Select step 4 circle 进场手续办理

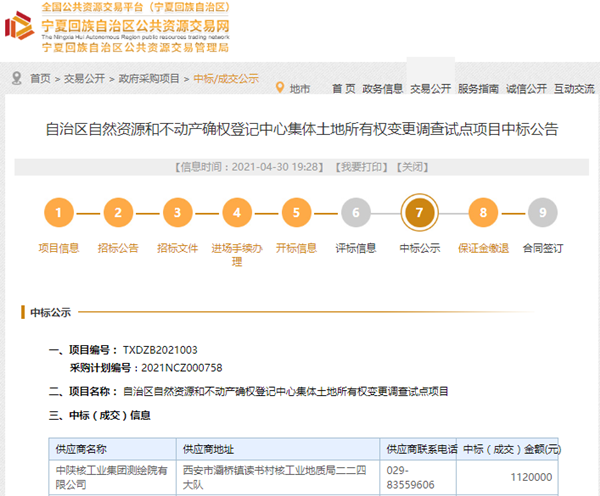click(236, 212)
